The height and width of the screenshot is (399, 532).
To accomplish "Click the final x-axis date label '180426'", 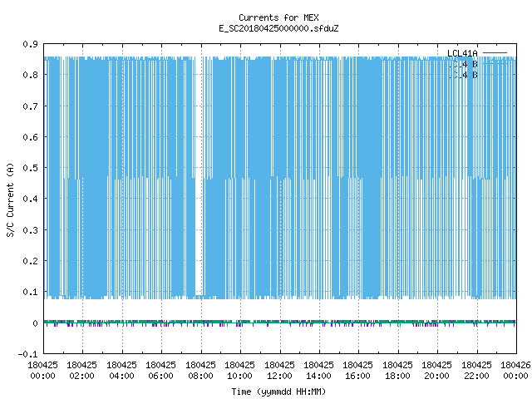I will (x=515, y=365).
